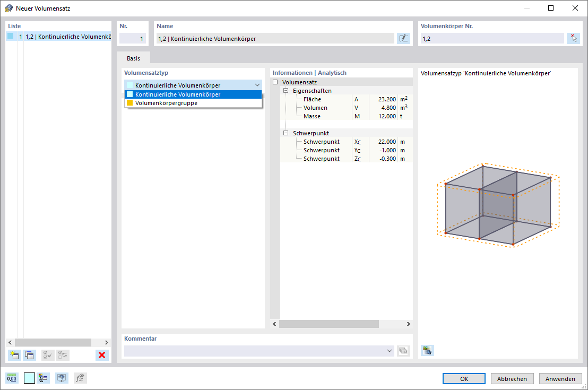Image resolution: width=588 pixels, height=390 pixels.
Task: Click the edit name icon beside the Name field
Action: point(403,38)
